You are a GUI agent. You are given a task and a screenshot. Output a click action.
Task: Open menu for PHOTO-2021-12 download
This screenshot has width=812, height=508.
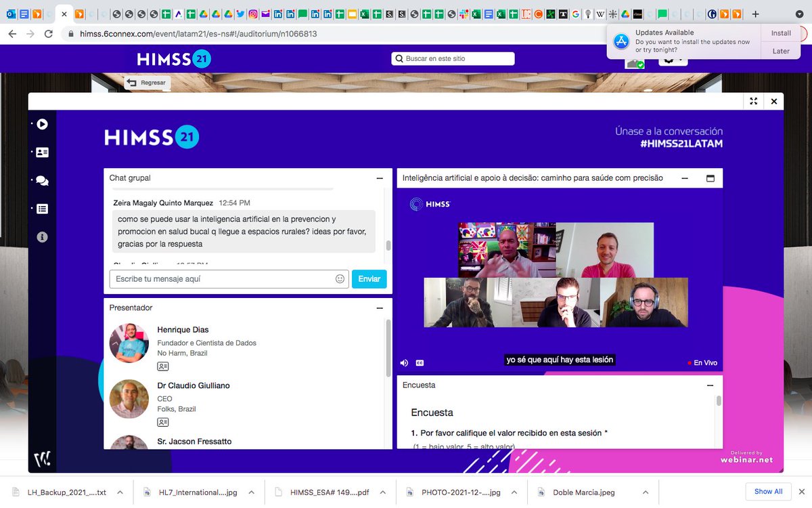[514, 492]
